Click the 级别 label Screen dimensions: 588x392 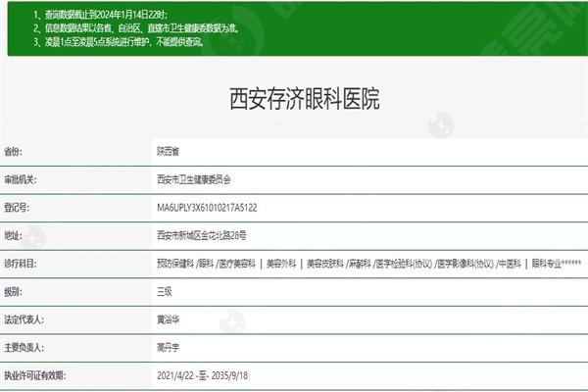click(13, 291)
